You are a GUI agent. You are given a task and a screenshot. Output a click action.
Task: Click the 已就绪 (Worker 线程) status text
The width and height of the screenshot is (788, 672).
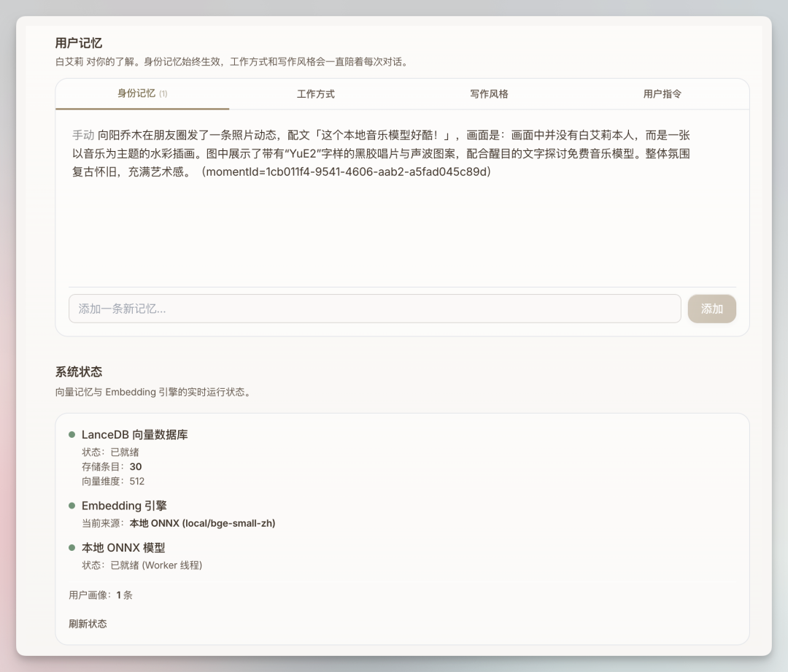[156, 565]
